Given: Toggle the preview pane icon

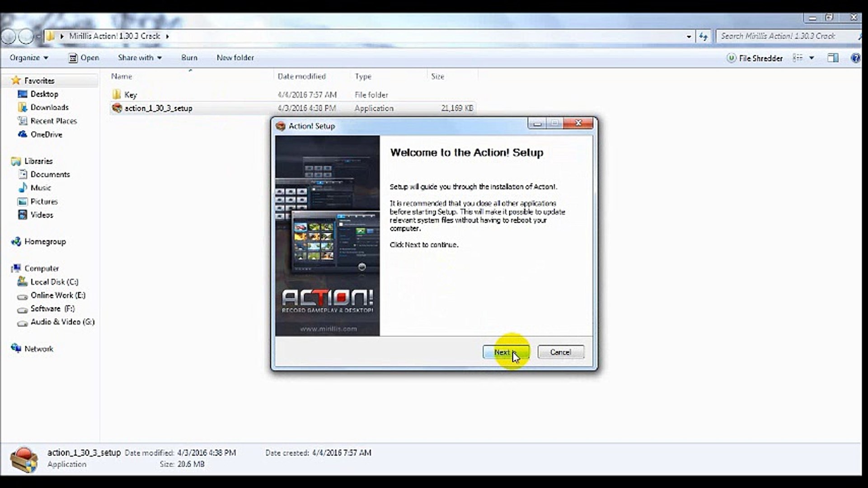Looking at the screenshot, I should 832,58.
